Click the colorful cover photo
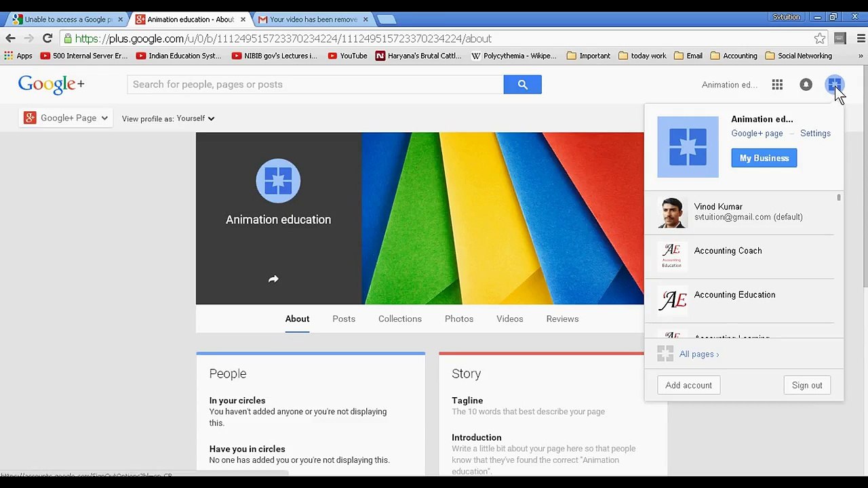Viewport: 868px width, 488px height. point(502,218)
